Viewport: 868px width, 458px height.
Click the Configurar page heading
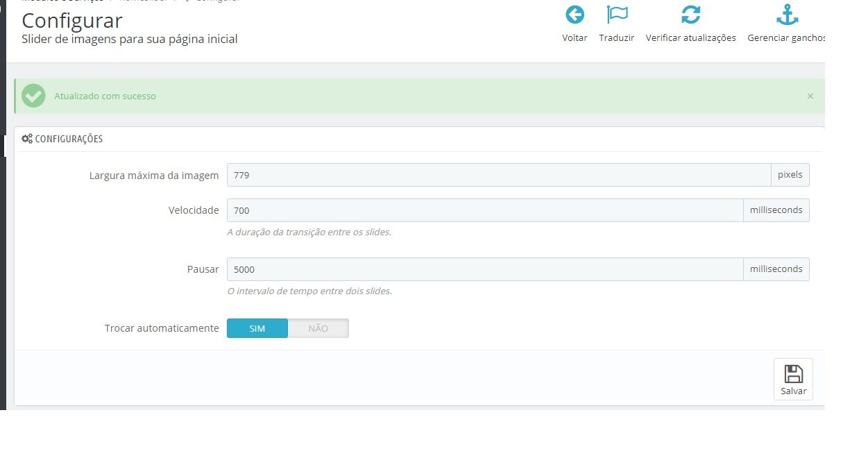pos(72,20)
